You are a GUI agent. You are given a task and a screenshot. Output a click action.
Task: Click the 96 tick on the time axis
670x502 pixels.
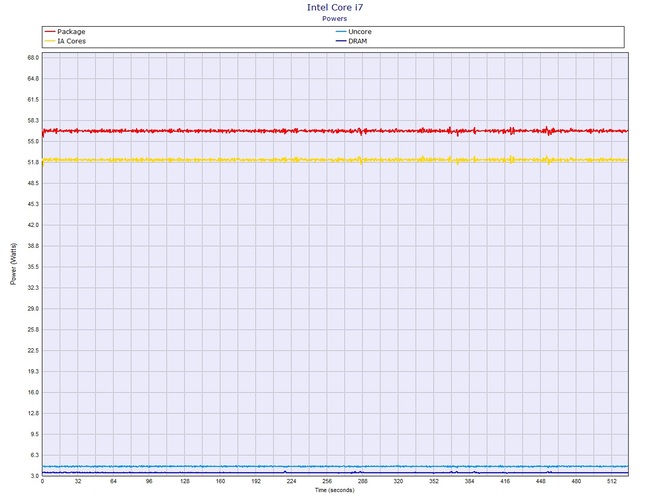coord(149,481)
